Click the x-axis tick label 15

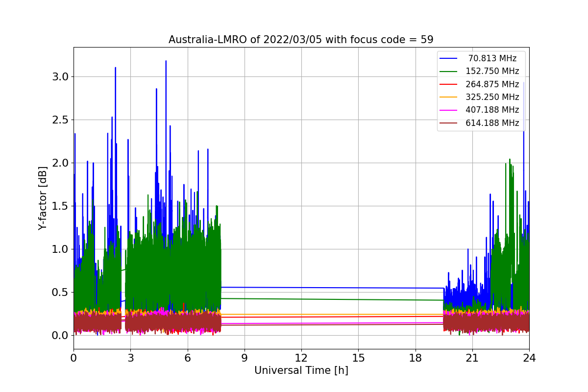[358, 358]
